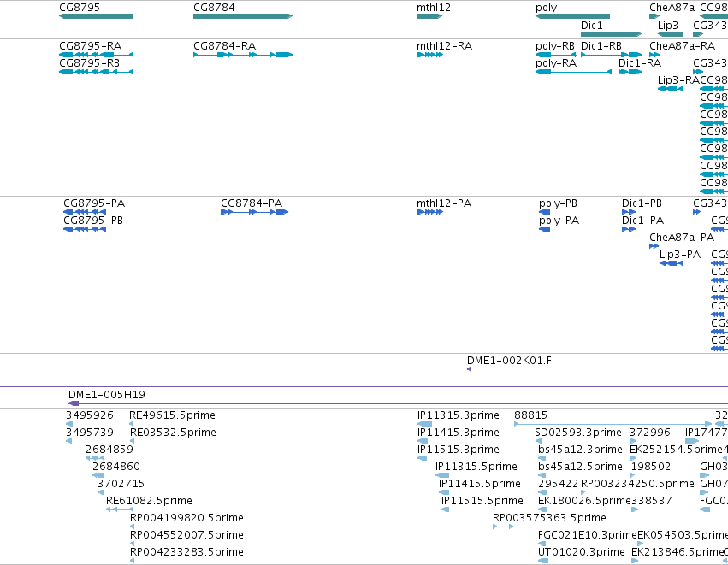Select protein CG8795-PB glyph

tap(85, 229)
